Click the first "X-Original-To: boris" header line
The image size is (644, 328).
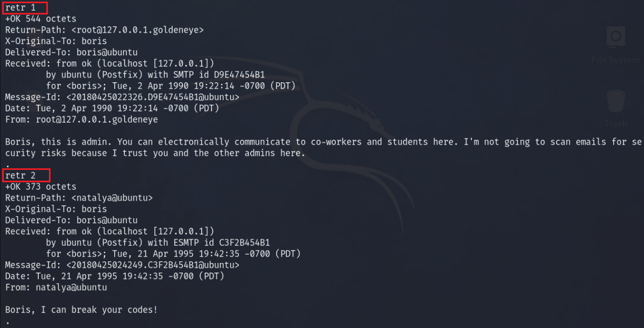[56, 41]
